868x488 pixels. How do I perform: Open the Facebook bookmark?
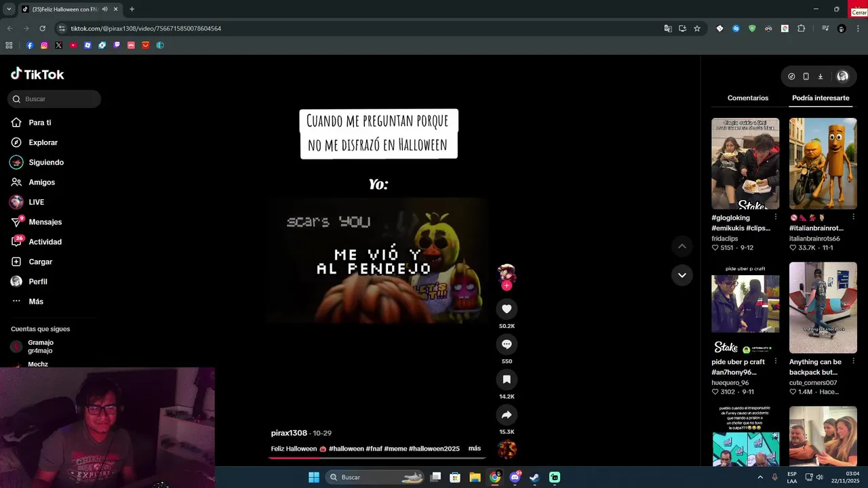[30, 45]
